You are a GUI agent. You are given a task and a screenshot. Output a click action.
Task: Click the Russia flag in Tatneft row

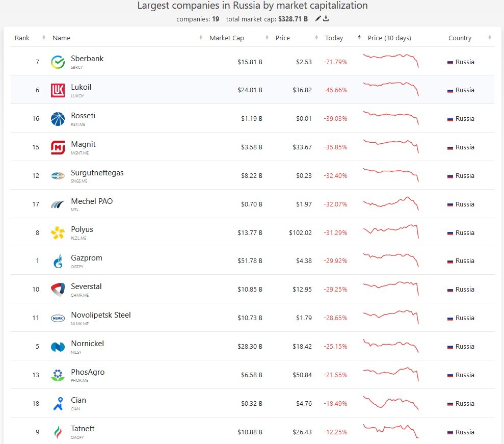coord(450,432)
